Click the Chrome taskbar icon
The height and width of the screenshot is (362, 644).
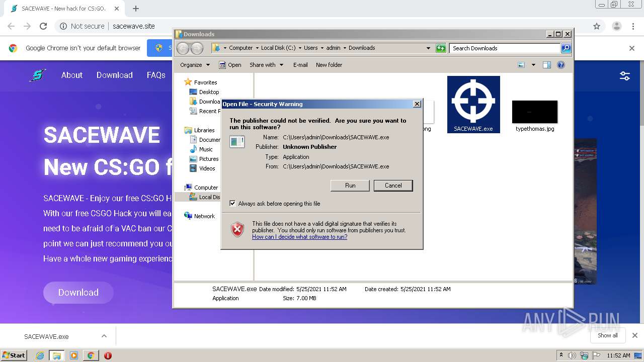(91, 355)
